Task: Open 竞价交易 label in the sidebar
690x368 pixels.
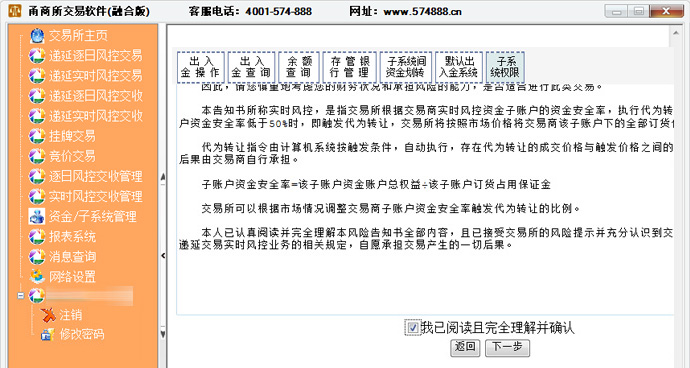Action: 72,156
